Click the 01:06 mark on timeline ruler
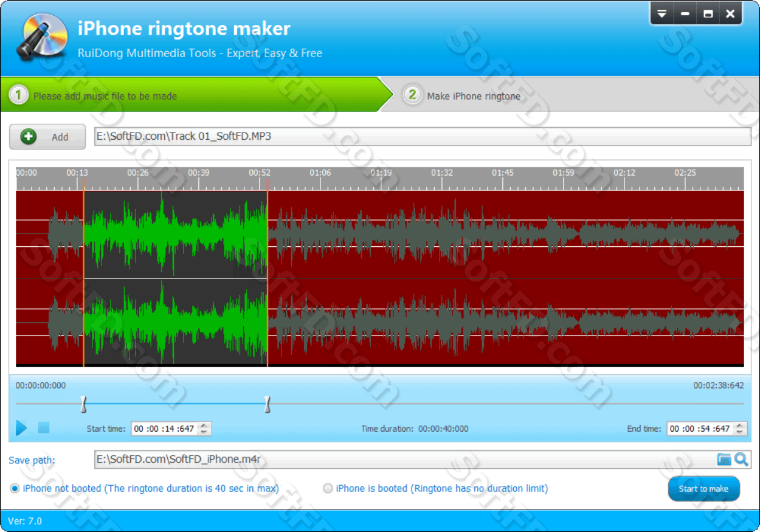Image resolution: width=760 pixels, height=532 pixels. 320,173
